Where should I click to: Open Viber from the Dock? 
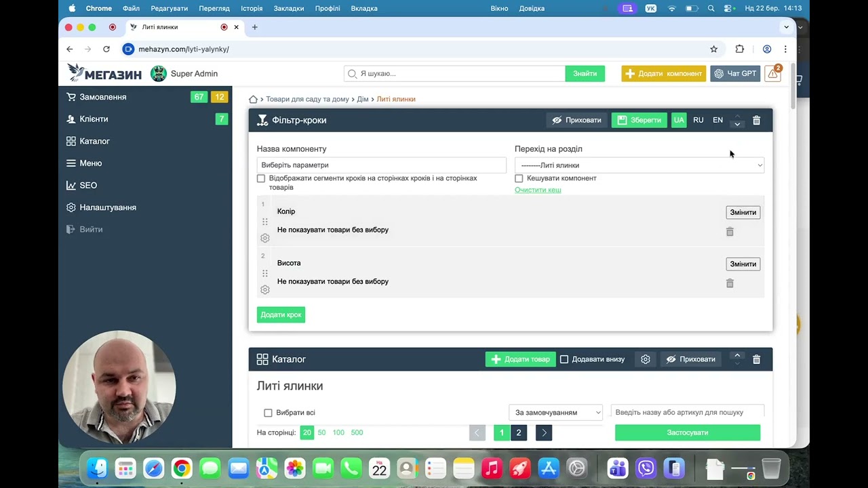click(646, 468)
